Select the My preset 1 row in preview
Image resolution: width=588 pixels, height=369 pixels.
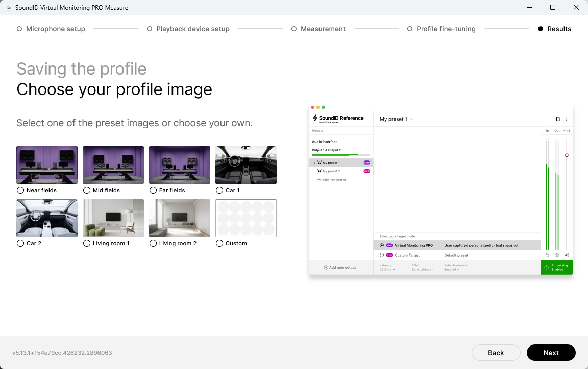pyautogui.click(x=341, y=163)
